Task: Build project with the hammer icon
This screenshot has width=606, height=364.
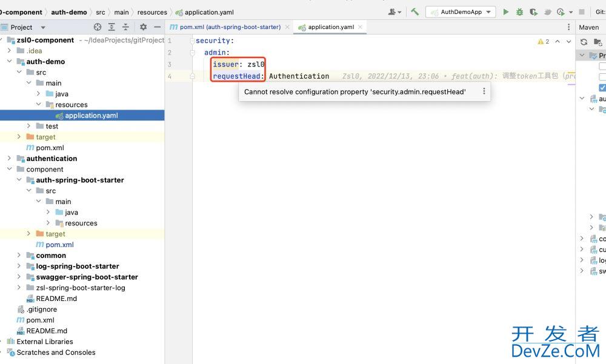Action: point(415,12)
